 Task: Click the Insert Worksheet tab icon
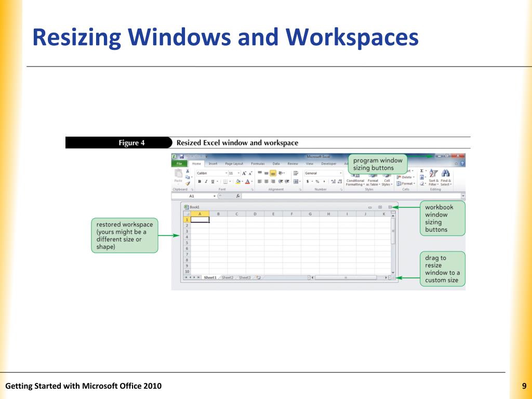tap(258, 277)
